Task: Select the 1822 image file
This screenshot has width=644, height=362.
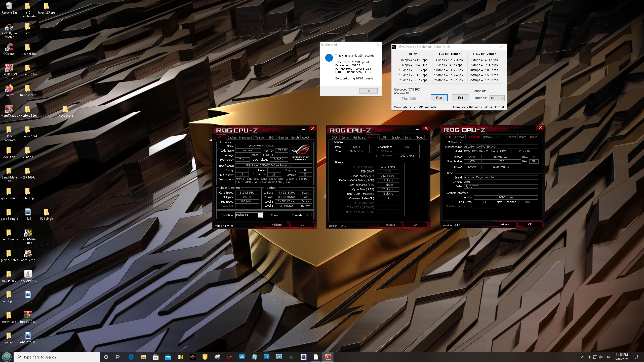Action: (28, 214)
